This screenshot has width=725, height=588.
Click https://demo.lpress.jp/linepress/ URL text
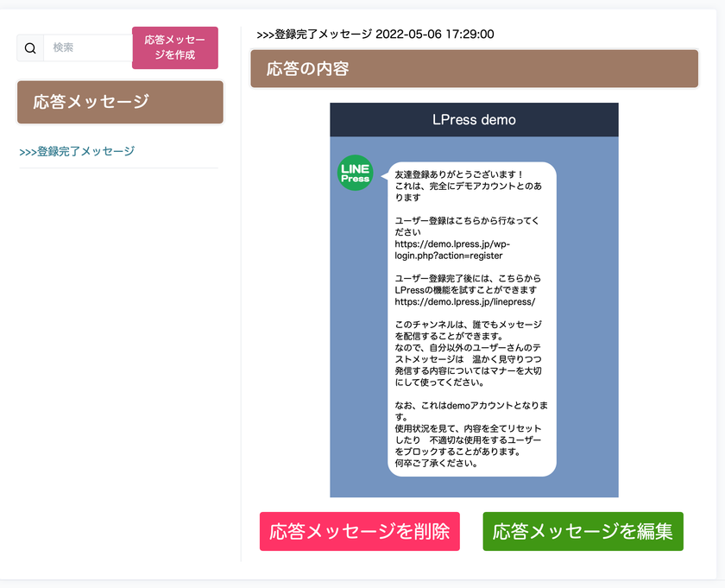click(464, 301)
